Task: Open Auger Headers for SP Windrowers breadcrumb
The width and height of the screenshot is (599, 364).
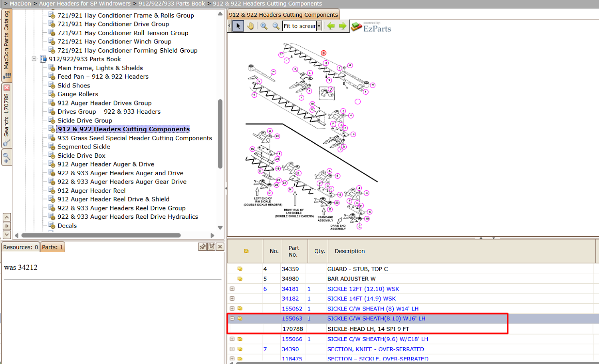Action: (85, 4)
